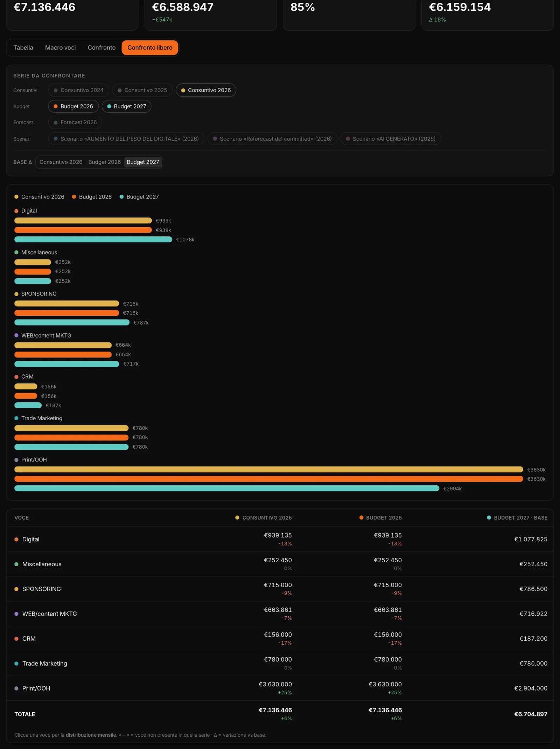Click the Consuntivo 2026 column header

click(x=263, y=518)
